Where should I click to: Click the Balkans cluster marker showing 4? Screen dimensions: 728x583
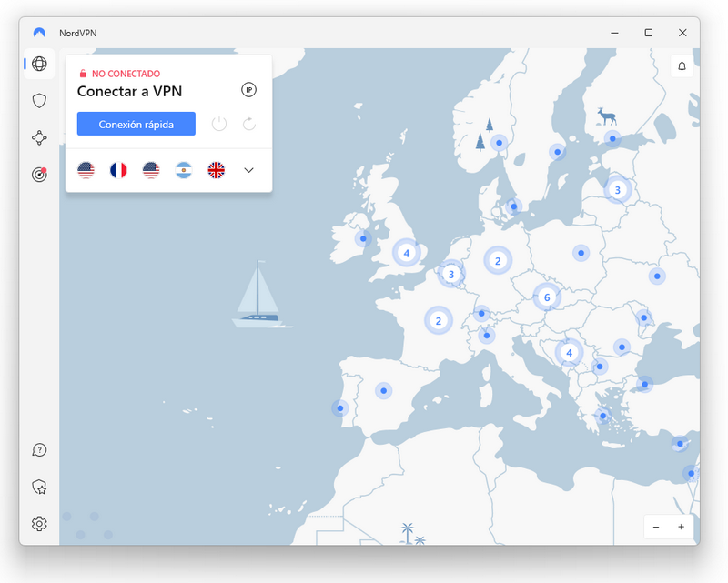[570, 353]
